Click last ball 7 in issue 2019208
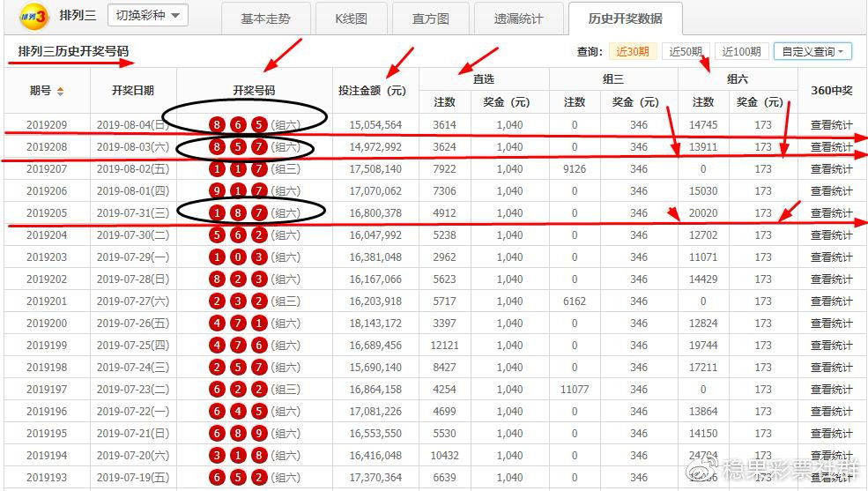The height and width of the screenshot is (491, 868). coord(258,147)
